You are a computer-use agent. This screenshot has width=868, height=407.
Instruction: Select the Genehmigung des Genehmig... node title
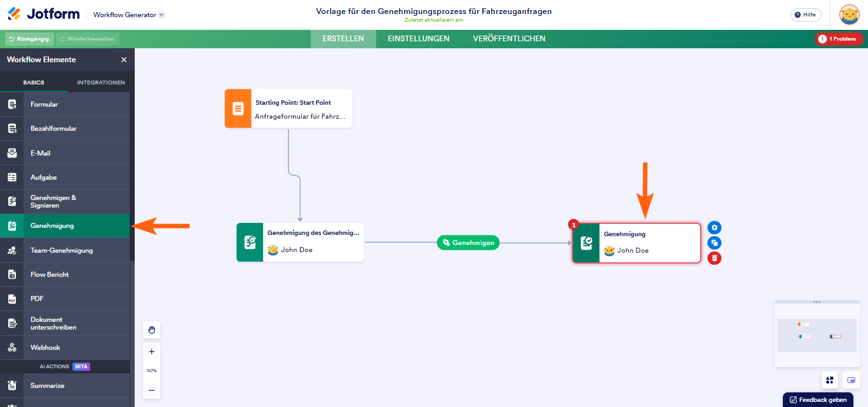[x=313, y=233]
